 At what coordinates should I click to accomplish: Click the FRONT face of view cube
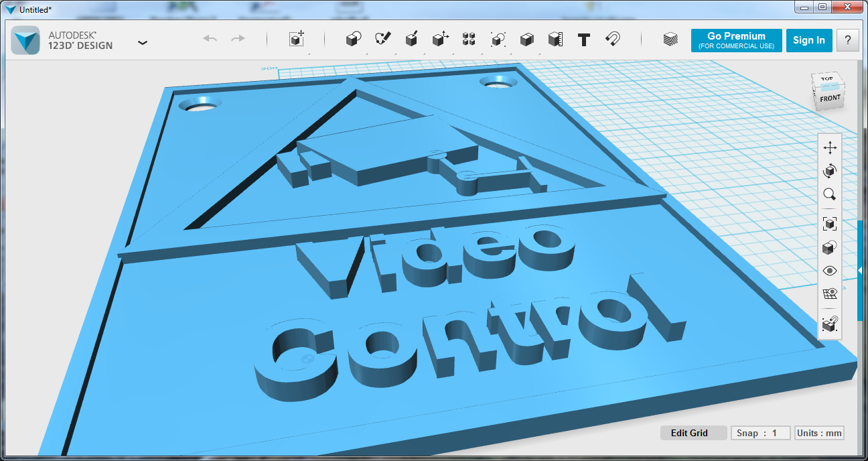click(829, 98)
